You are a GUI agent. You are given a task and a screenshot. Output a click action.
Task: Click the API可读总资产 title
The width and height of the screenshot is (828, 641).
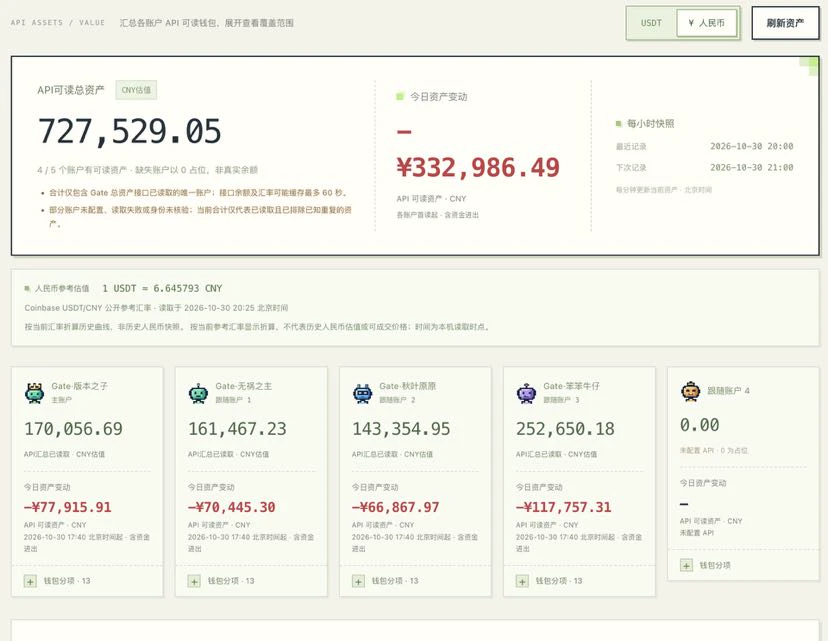point(71,90)
